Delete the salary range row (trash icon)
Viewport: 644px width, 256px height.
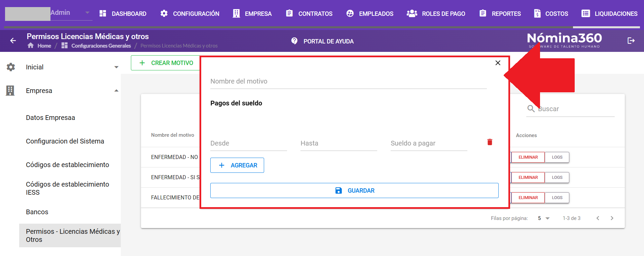click(490, 142)
